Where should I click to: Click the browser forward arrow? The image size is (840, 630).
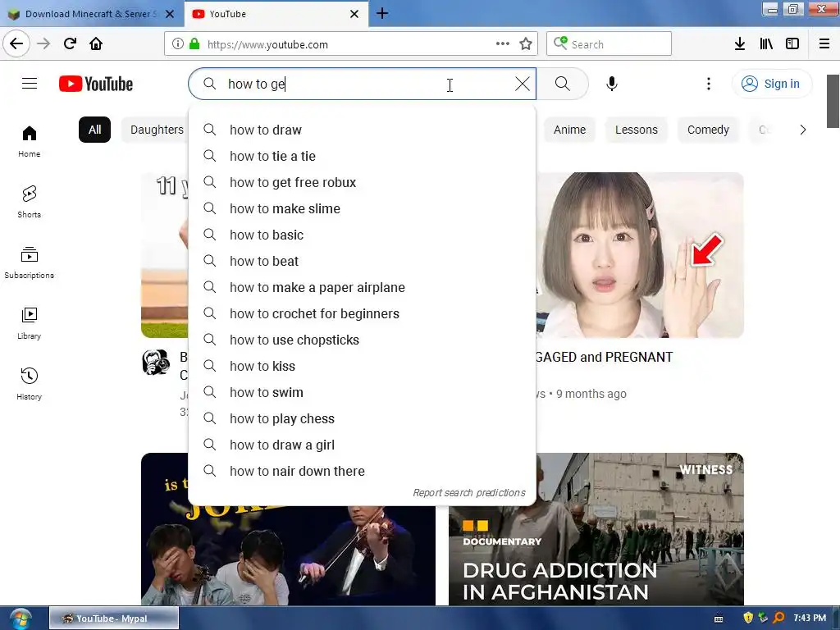[43, 44]
